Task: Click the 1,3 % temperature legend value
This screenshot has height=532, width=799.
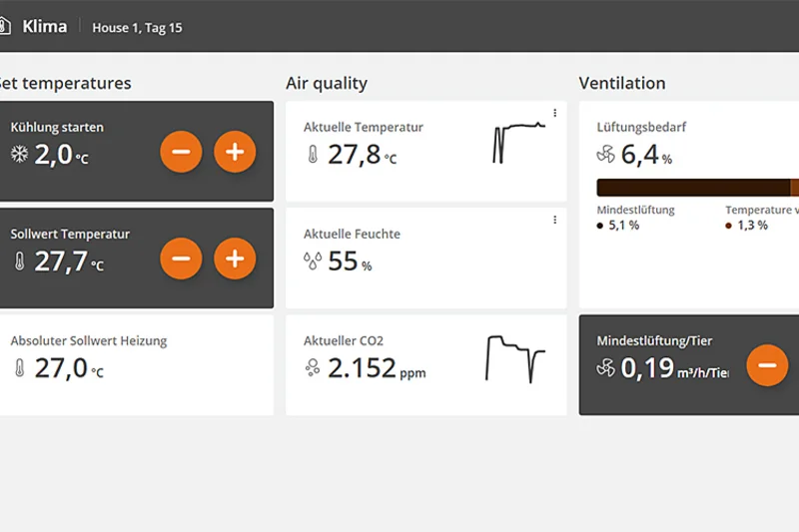Action: coord(753,225)
